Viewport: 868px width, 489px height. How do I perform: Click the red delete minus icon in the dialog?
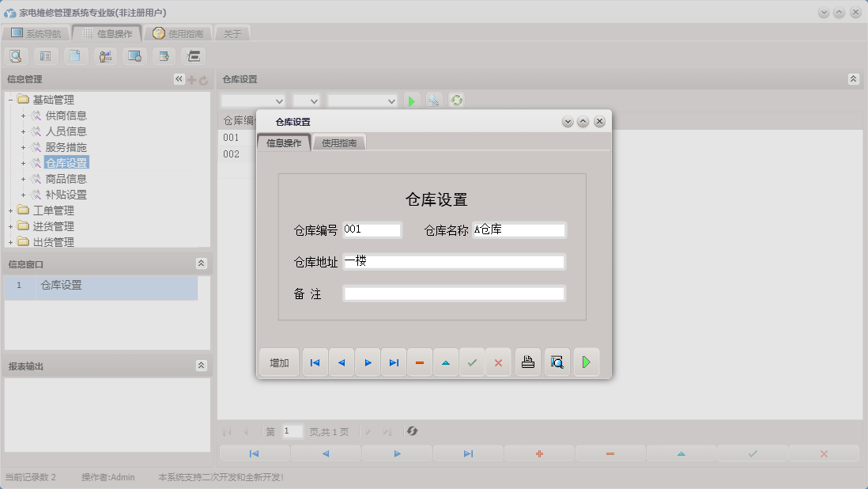(x=420, y=362)
